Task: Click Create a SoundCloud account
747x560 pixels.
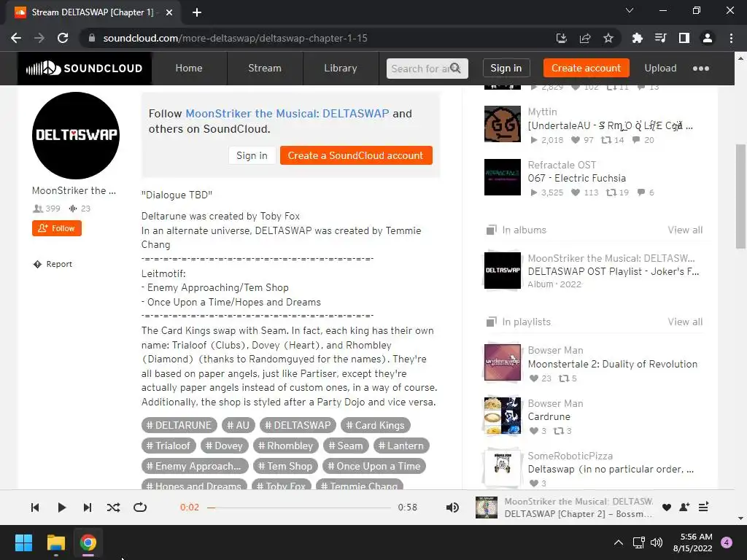Action: click(x=356, y=155)
